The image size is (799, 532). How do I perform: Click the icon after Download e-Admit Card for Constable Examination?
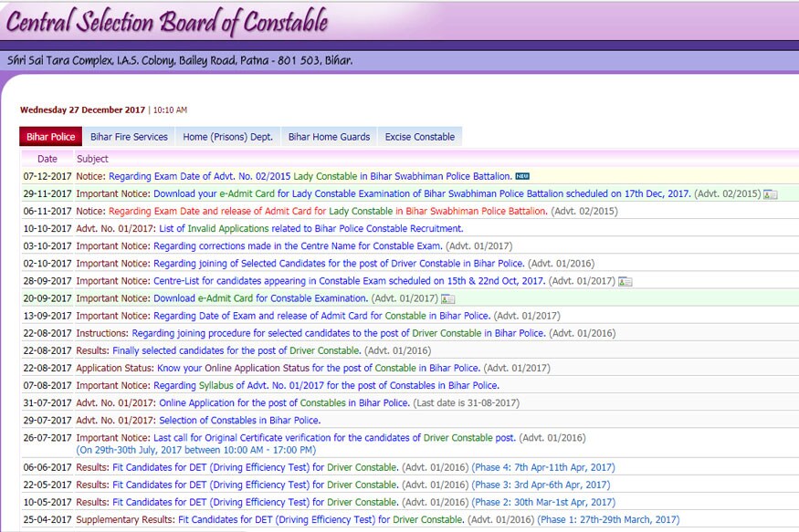(448, 298)
